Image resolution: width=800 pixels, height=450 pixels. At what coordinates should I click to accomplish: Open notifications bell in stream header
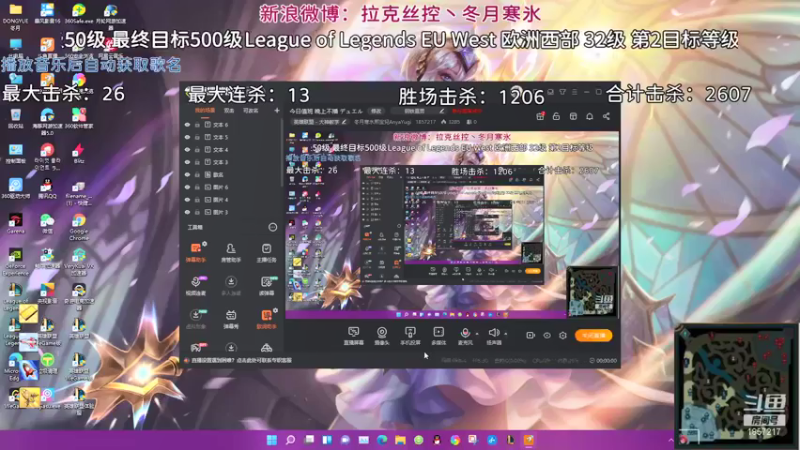589,116
